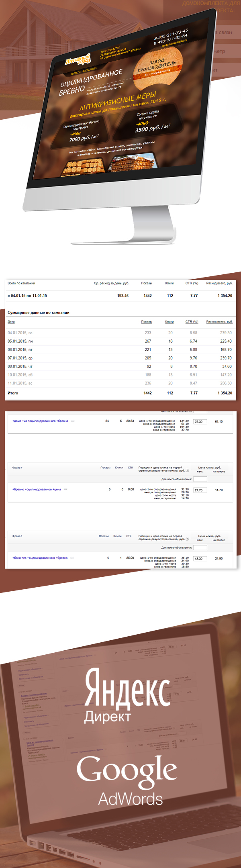Sort by the underlined Показы column header
The height and width of the screenshot is (868, 241).
pos(147,322)
